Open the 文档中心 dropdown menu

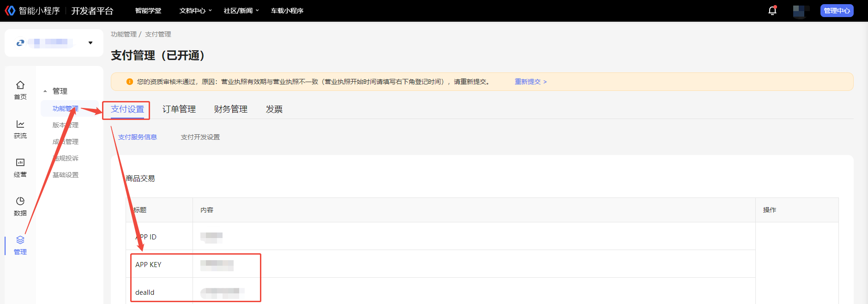[x=195, y=11]
